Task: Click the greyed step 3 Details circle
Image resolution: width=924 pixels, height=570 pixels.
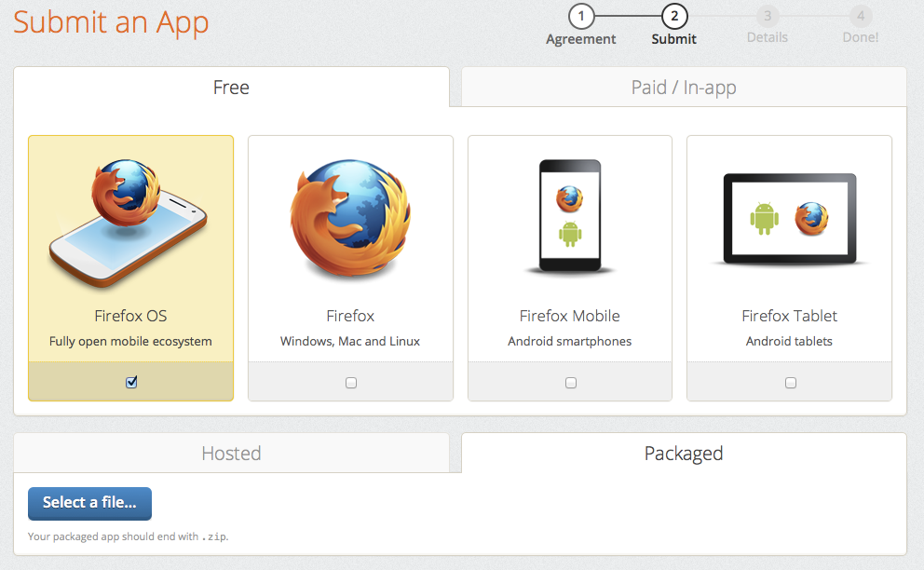Action: click(767, 16)
